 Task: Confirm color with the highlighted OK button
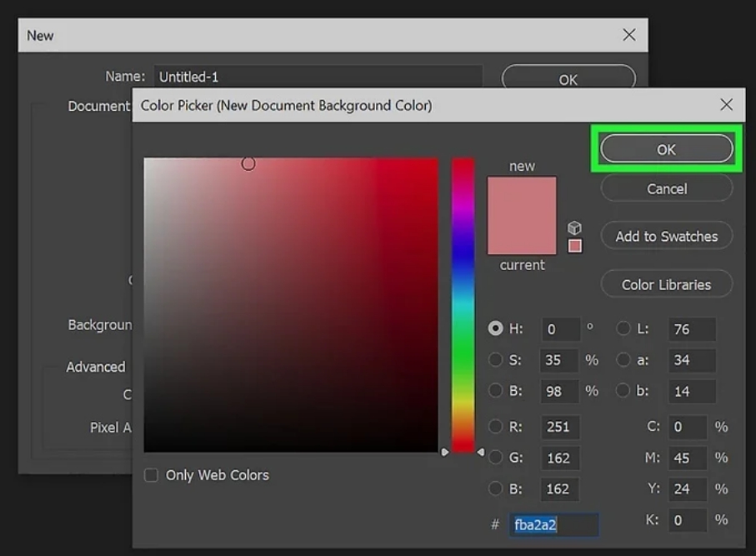(x=666, y=149)
